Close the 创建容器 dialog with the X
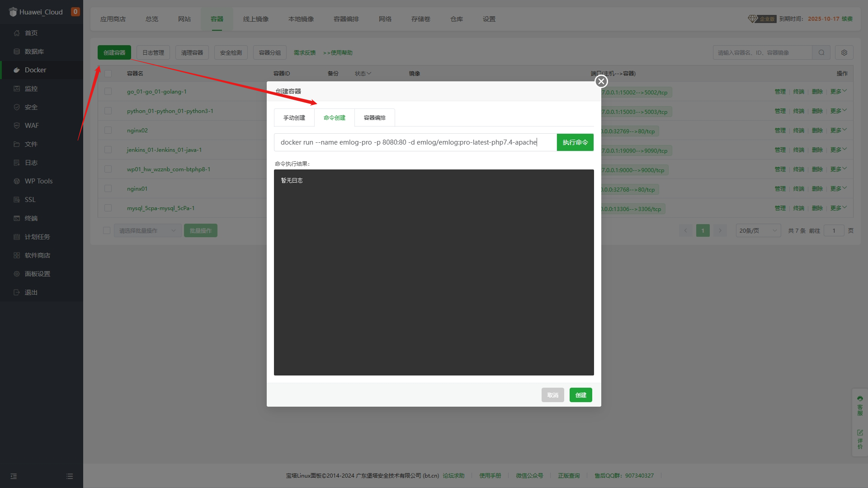This screenshot has height=488, width=868. point(601,81)
